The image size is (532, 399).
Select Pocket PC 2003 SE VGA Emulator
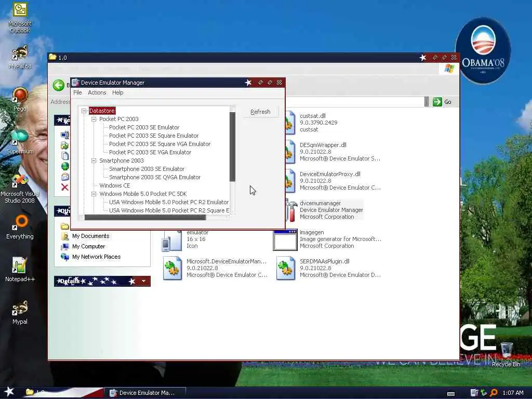(x=150, y=152)
